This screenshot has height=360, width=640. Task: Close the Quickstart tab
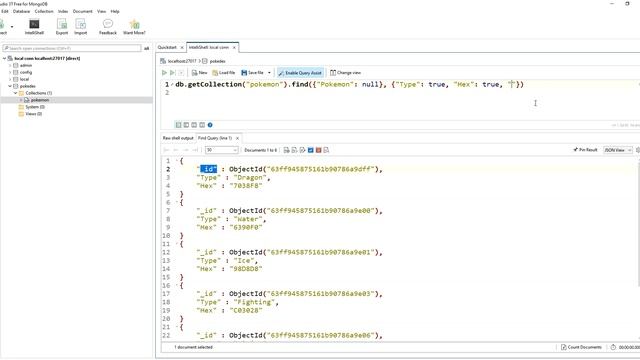[x=182, y=48]
